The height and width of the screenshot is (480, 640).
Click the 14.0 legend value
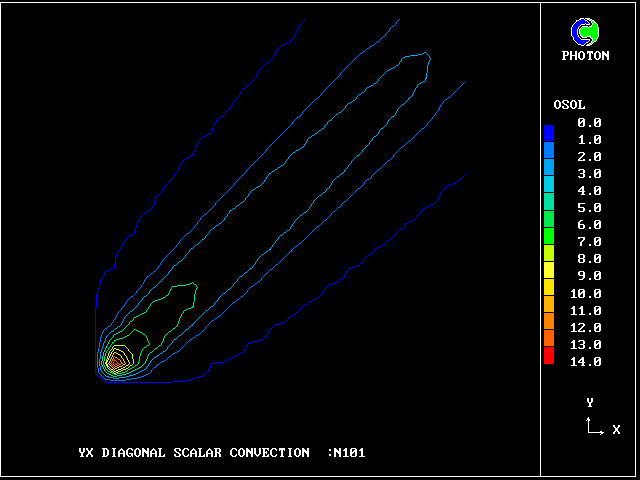pos(586,361)
